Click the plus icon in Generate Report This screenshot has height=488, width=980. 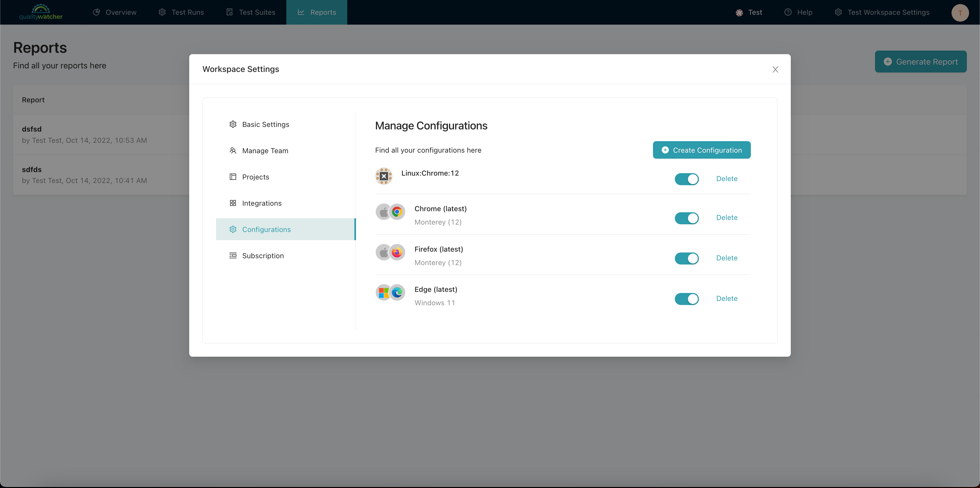888,62
